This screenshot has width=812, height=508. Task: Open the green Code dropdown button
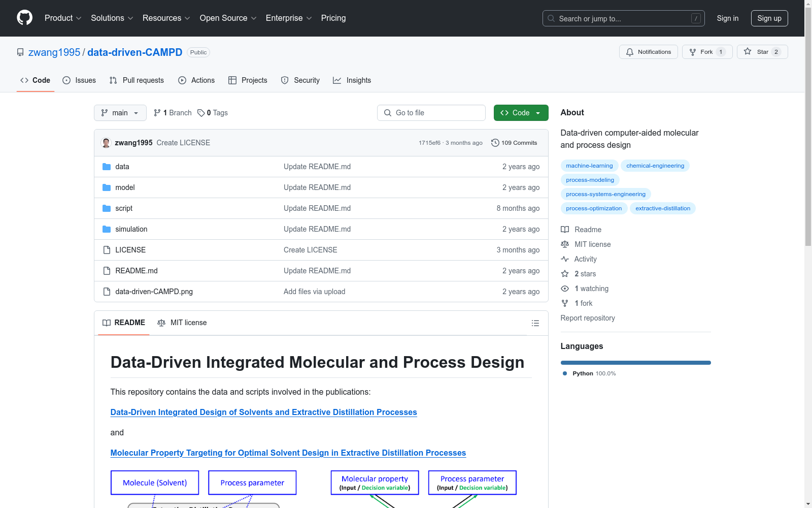coord(521,113)
